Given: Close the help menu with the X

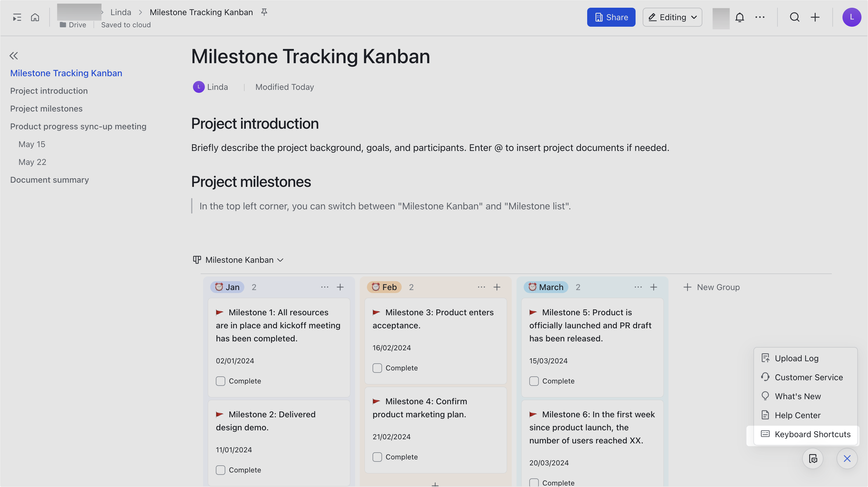Looking at the screenshot, I should pyautogui.click(x=847, y=459).
